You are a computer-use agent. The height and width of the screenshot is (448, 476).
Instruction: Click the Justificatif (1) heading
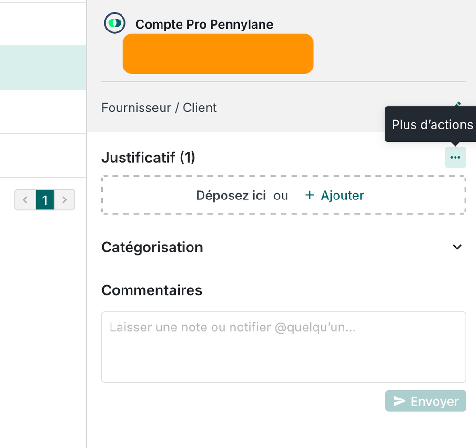pyautogui.click(x=148, y=158)
